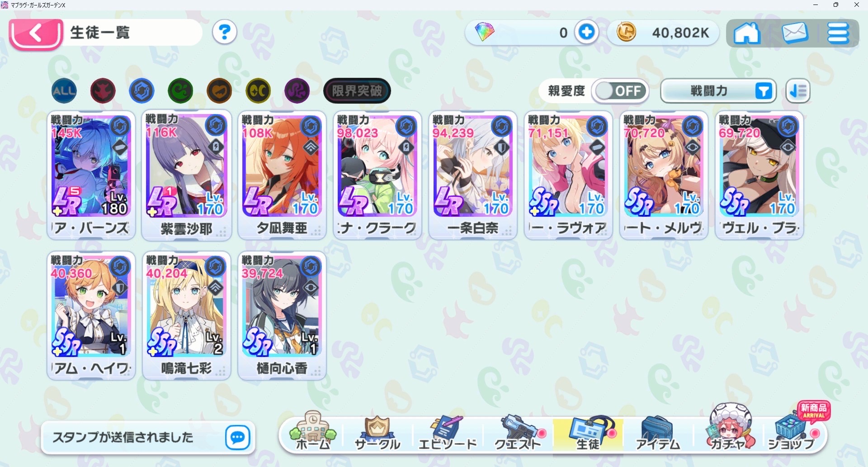The width and height of the screenshot is (868, 467).
Task: Go to home via house icon
Action: click(x=747, y=33)
